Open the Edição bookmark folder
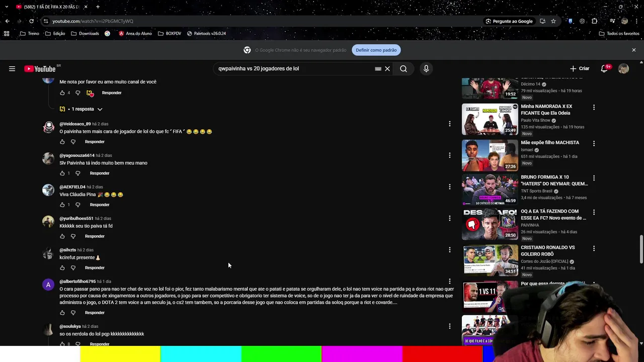644x362 pixels. click(55, 34)
